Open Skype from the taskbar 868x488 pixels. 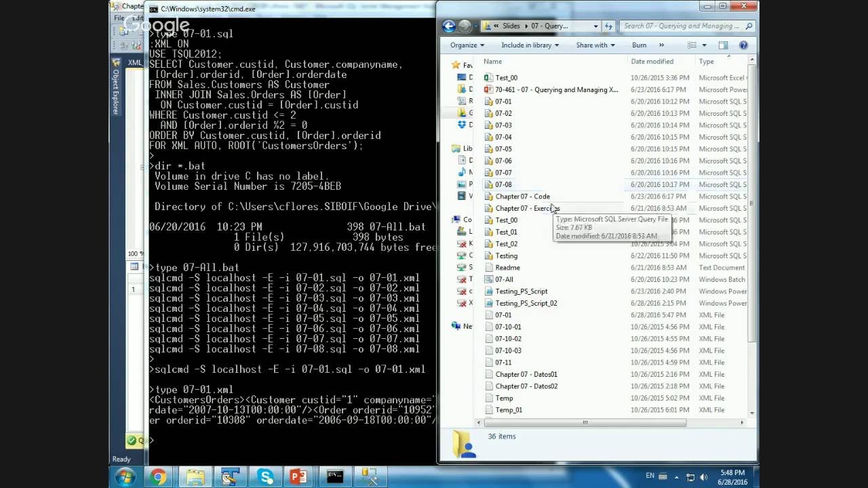(265, 477)
